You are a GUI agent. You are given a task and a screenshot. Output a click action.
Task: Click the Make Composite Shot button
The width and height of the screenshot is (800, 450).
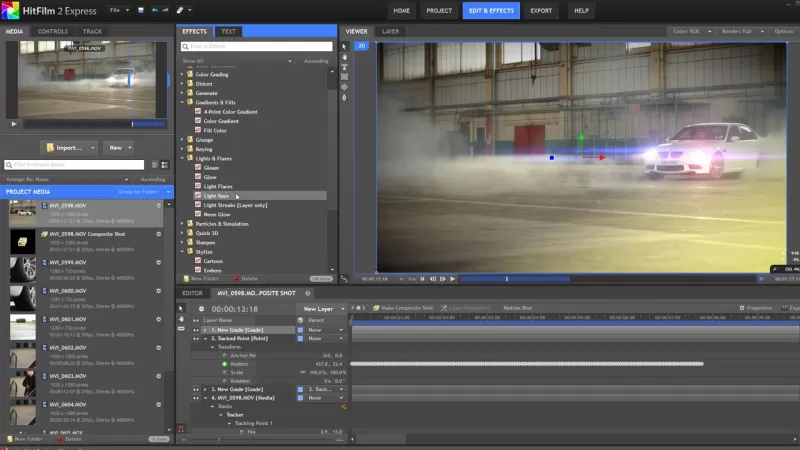[x=403, y=308]
